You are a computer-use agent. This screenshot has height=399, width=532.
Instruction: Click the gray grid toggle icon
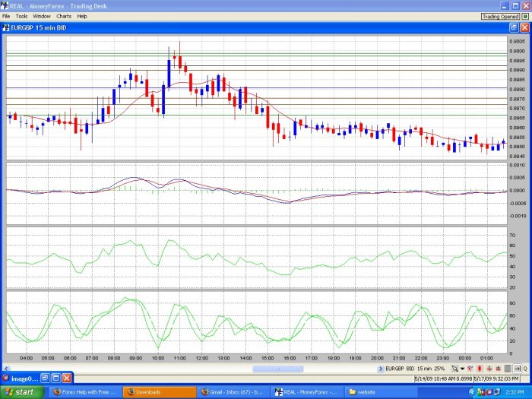[x=508, y=369]
